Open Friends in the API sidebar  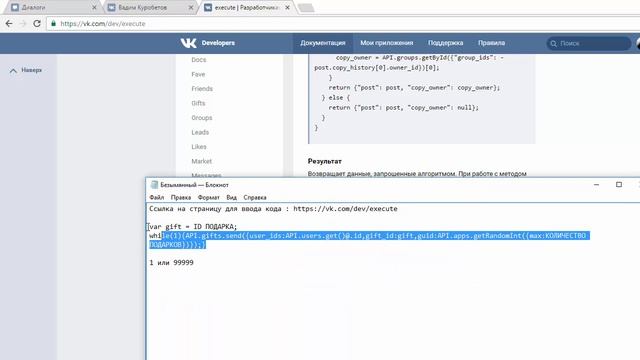point(202,89)
